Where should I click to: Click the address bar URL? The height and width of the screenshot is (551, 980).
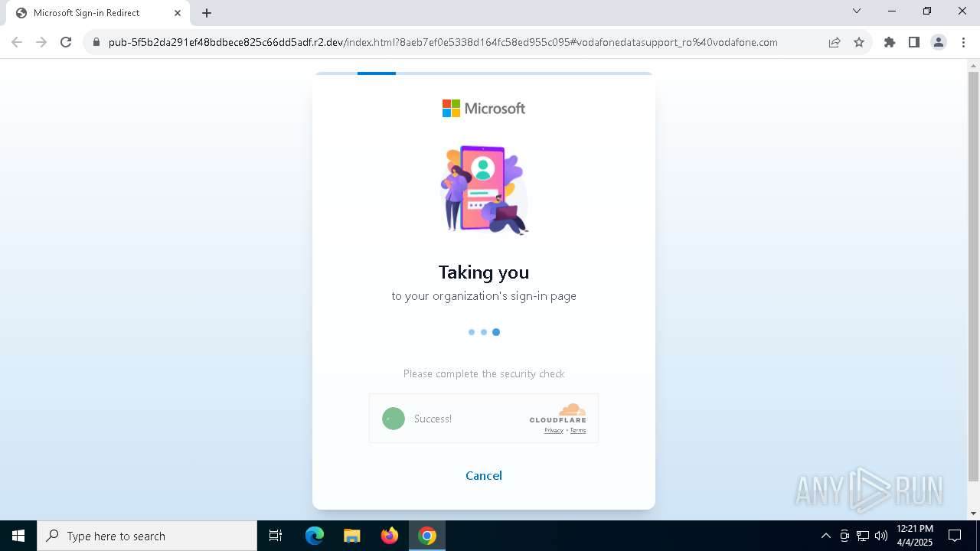(x=443, y=42)
